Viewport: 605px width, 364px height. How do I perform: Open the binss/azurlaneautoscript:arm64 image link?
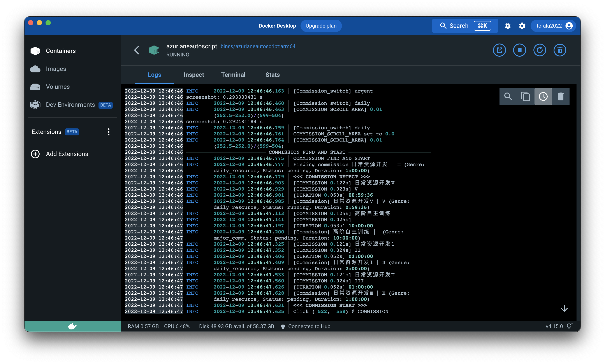[258, 46]
